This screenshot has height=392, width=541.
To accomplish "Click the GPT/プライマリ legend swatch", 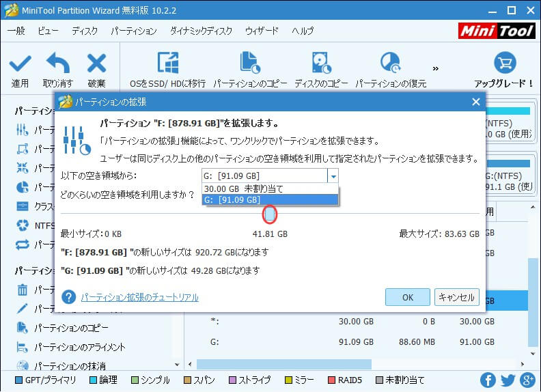I will coord(19,380).
